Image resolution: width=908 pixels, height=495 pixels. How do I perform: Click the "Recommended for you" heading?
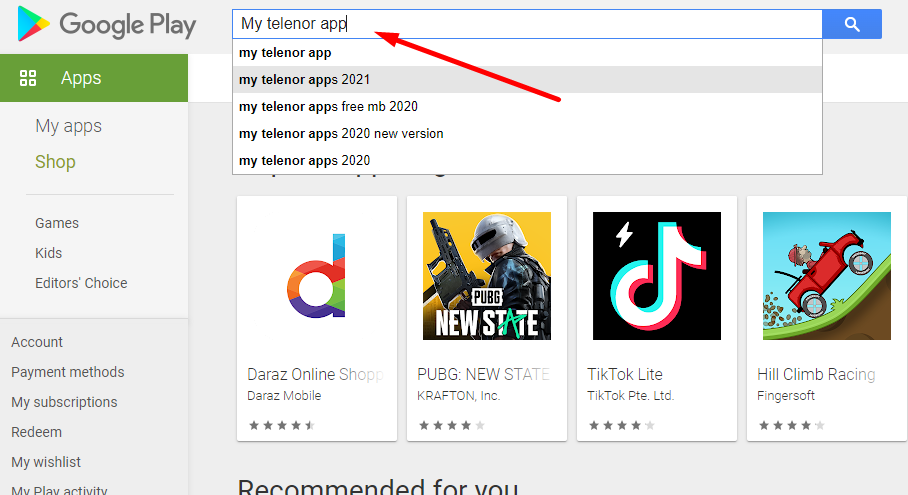point(378,487)
